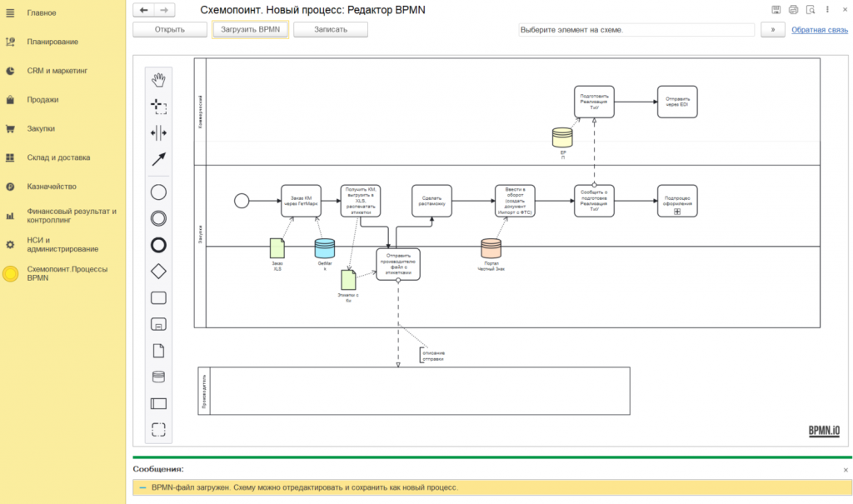This screenshot has height=504, width=853.
Task: Create a data store reference from palette
Action: tap(158, 377)
